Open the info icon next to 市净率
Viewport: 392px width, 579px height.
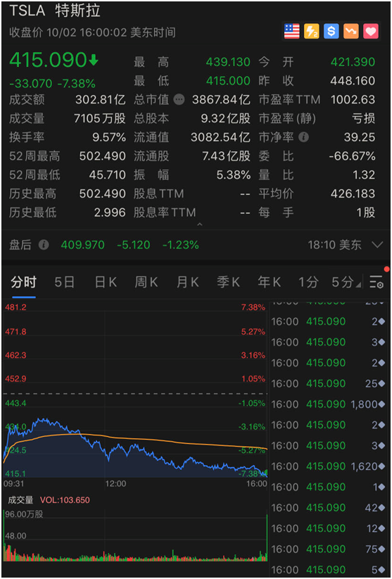pos(304,137)
